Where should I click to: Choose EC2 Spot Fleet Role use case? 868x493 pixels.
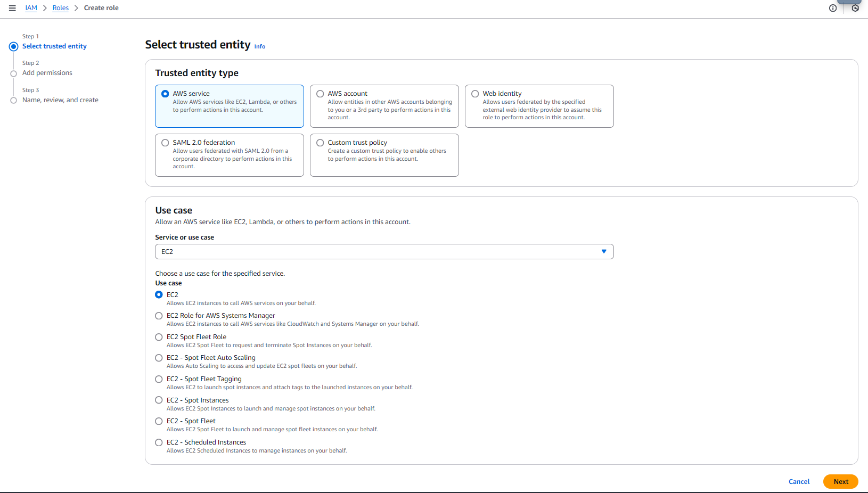[x=159, y=337]
